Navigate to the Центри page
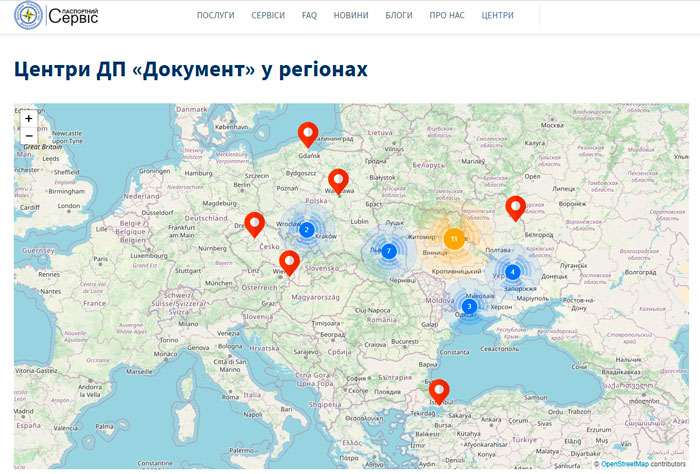The image size is (700, 474). [x=497, y=17]
